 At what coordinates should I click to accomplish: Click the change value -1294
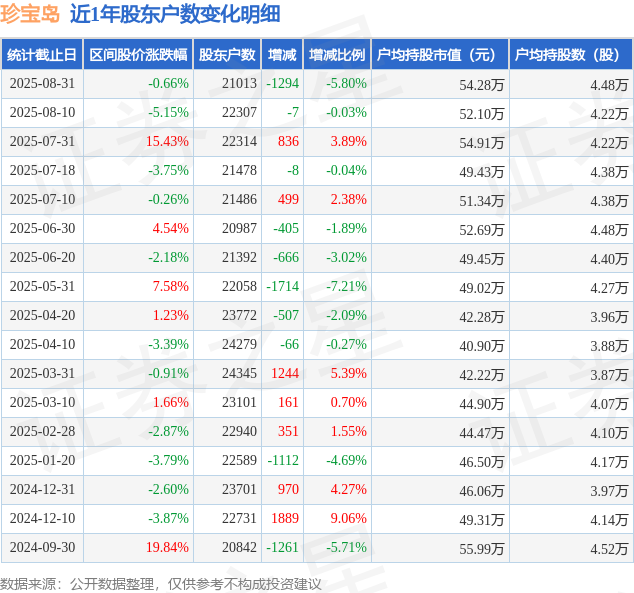coord(283,84)
